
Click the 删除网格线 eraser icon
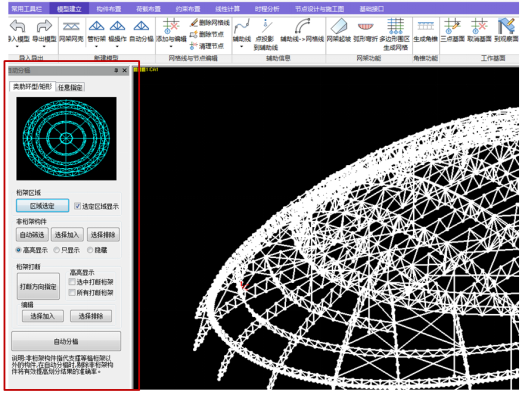tap(194, 22)
